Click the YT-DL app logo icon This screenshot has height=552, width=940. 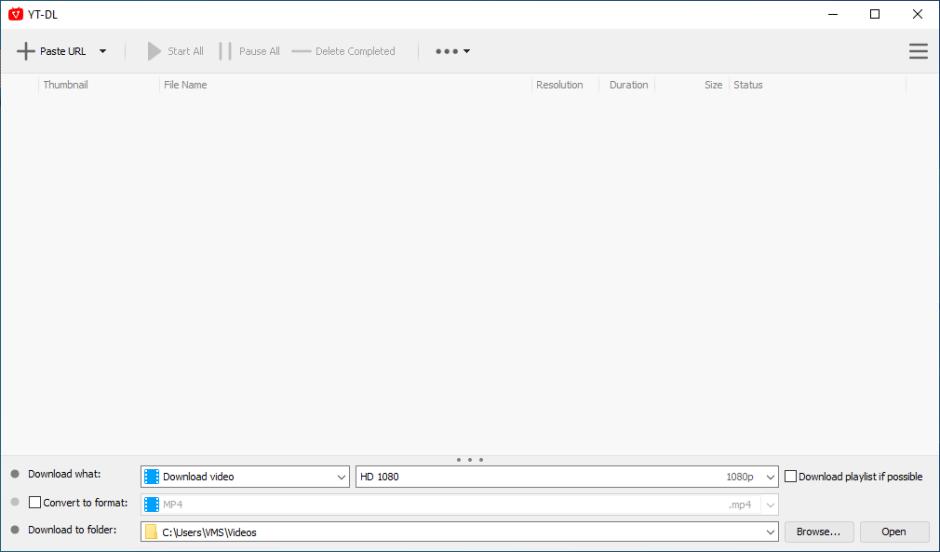pyautogui.click(x=16, y=14)
